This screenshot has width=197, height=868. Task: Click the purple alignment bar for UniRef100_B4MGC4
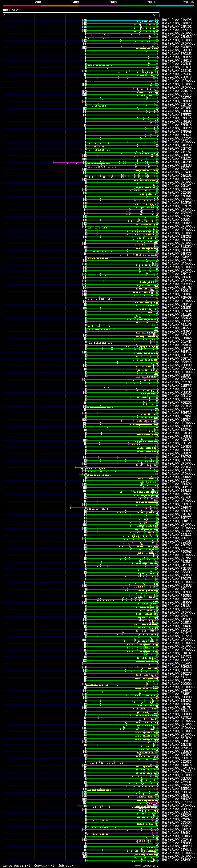pyautogui.click(x=146, y=419)
